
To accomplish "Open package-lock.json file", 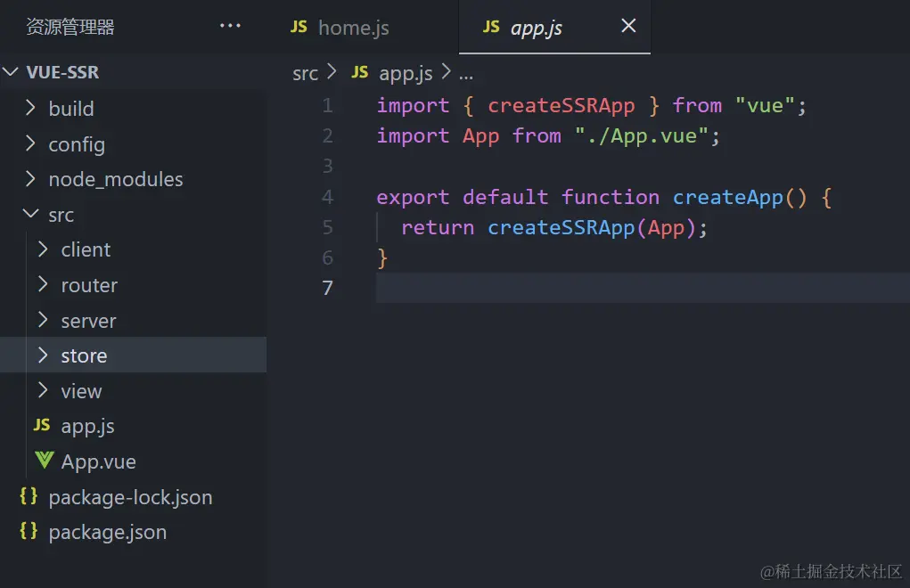I will (x=131, y=497).
